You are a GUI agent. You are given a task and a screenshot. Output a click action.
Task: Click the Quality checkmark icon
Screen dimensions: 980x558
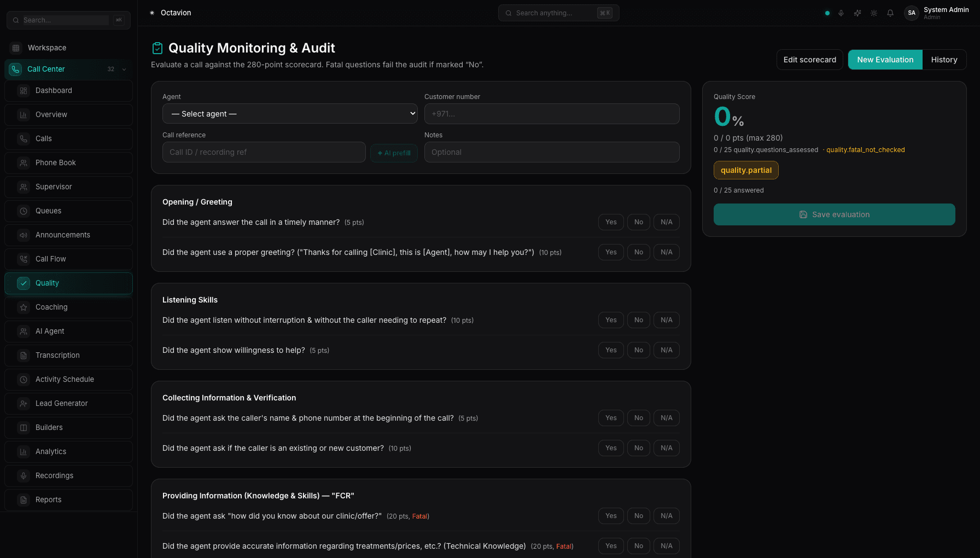click(24, 283)
